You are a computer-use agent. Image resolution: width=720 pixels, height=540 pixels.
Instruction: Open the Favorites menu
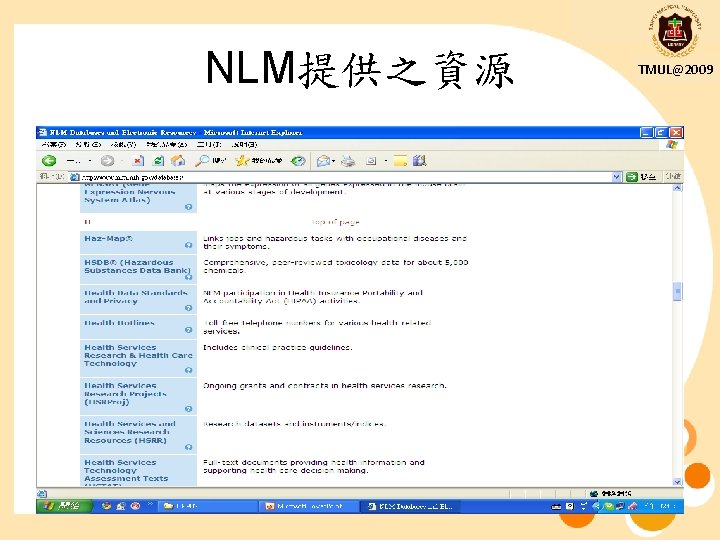coord(167,145)
